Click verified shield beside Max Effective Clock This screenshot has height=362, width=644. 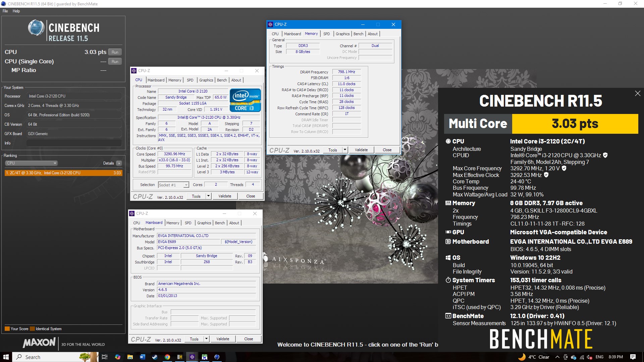coord(546,175)
